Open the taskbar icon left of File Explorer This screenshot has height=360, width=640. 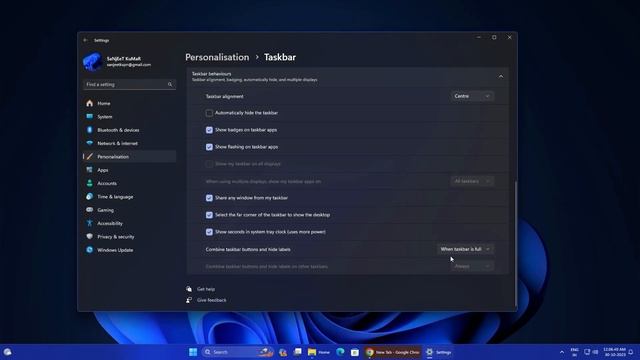(x=298, y=352)
